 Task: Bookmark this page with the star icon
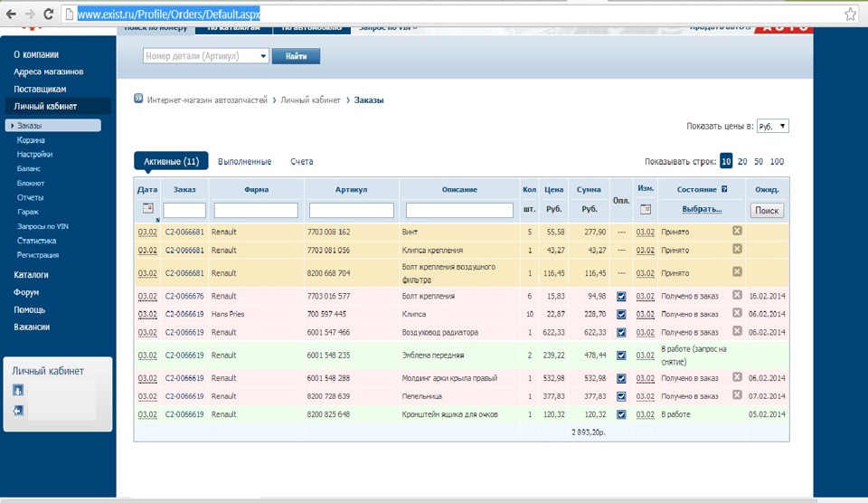pos(850,14)
